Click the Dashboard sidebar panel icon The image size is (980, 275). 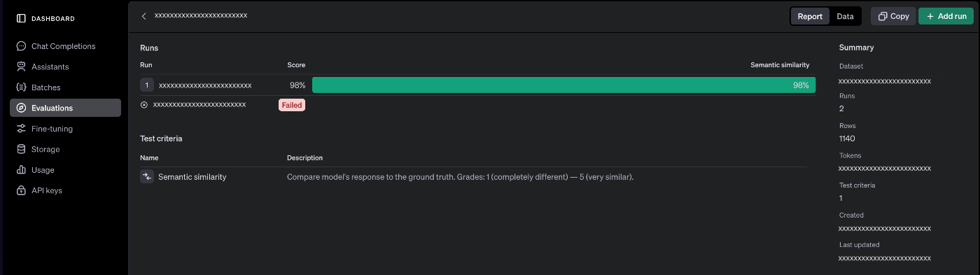pos(21,18)
